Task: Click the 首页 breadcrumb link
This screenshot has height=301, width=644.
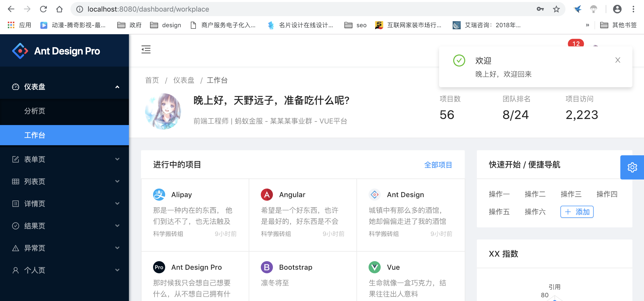Action: click(x=152, y=80)
